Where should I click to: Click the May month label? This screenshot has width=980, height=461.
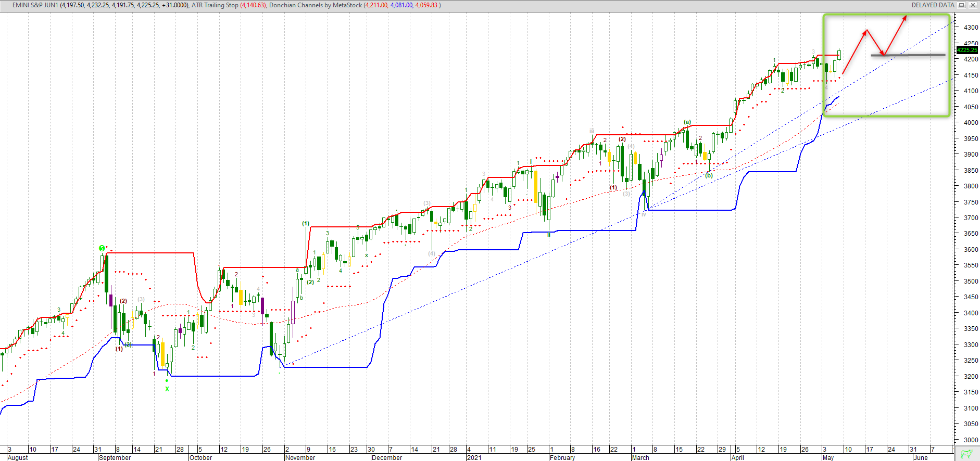pos(828,458)
